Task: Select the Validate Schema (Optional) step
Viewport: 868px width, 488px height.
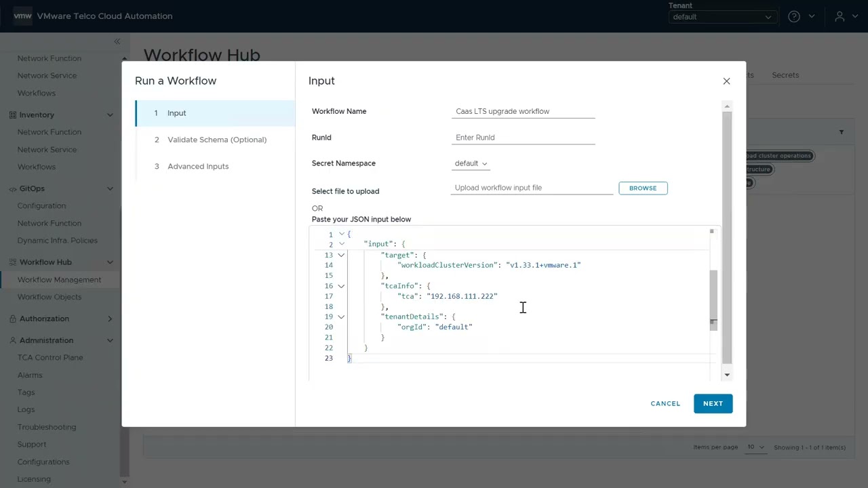Action: click(x=216, y=140)
